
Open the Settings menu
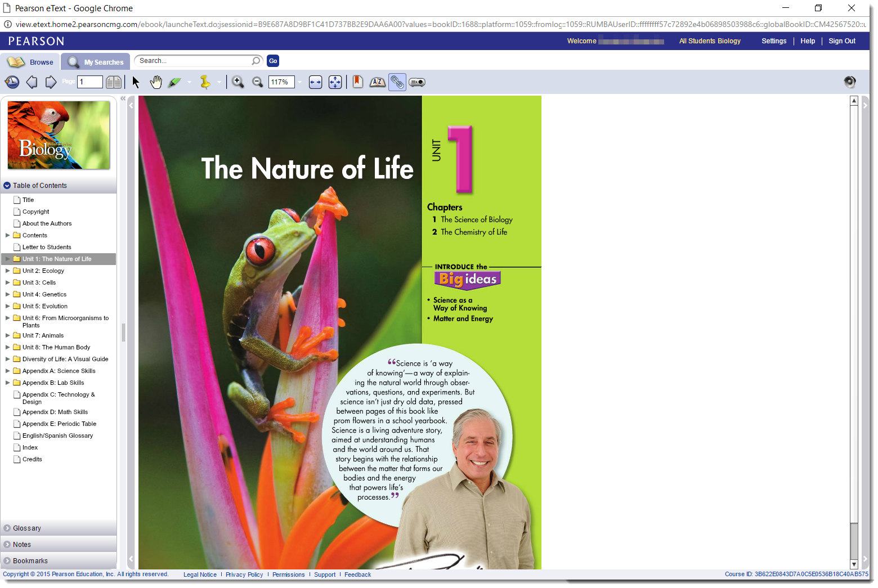(x=774, y=41)
